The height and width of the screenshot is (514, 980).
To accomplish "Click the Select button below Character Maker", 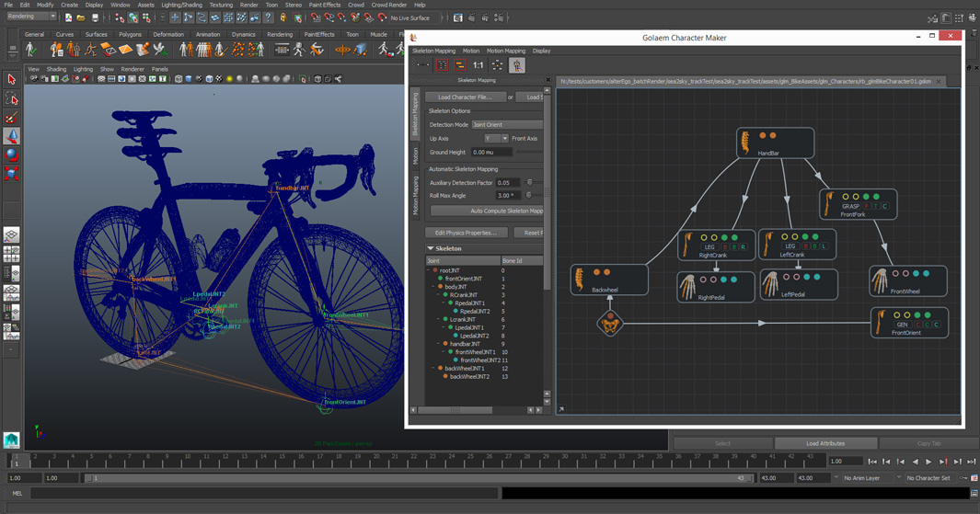I will [722, 443].
